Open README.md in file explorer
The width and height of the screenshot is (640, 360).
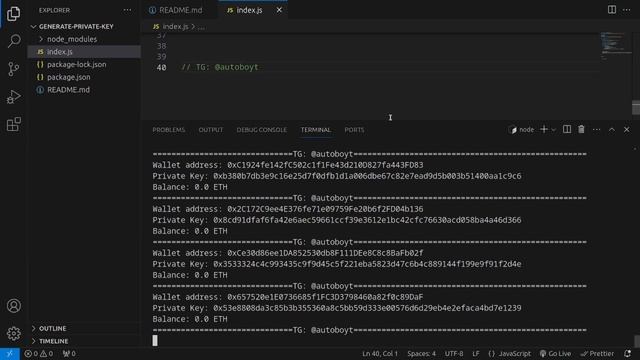pos(84,90)
